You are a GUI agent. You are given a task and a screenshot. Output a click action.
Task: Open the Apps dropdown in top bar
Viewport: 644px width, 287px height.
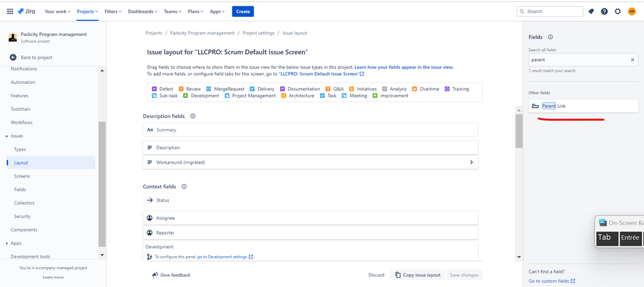217,12
